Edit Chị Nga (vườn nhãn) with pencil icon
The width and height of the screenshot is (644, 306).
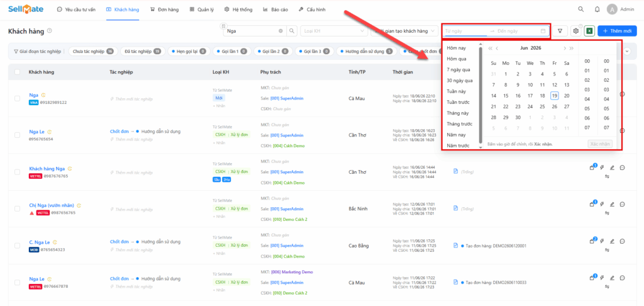coord(612,204)
